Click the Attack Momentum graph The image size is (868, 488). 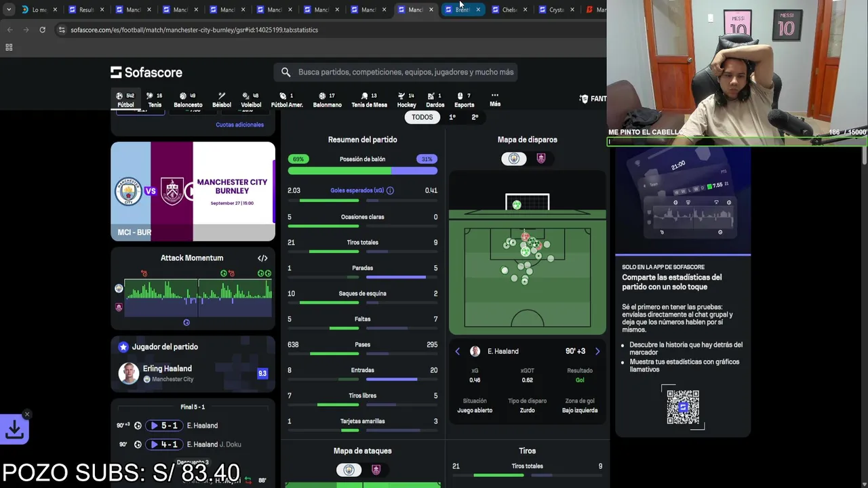tap(198, 299)
